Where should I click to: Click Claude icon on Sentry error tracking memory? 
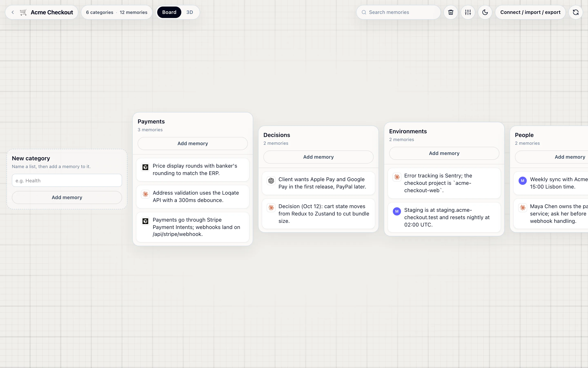397,177
